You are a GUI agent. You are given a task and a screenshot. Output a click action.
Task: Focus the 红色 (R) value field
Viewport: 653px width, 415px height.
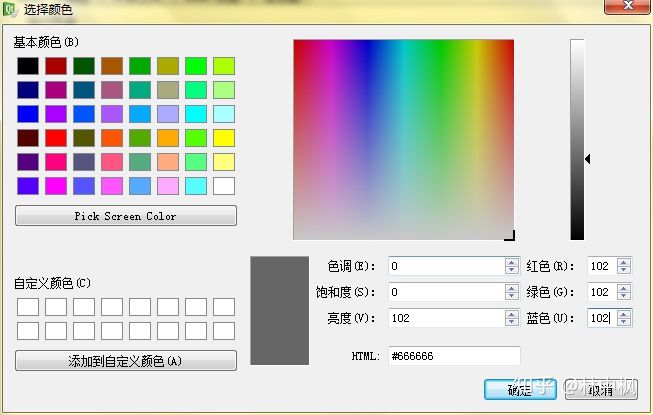(x=602, y=266)
